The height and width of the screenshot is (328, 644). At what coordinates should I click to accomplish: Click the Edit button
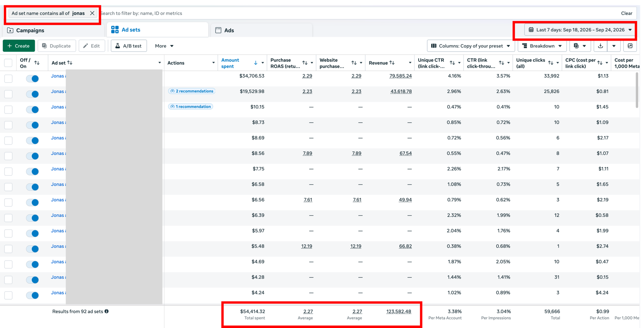point(92,46)
